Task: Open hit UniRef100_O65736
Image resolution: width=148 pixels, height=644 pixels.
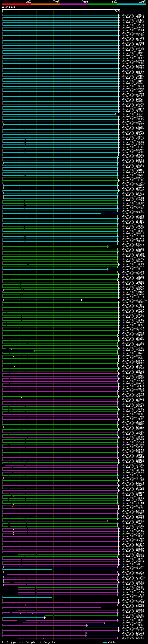Action: pyautogui.click(x=133, y=22)
